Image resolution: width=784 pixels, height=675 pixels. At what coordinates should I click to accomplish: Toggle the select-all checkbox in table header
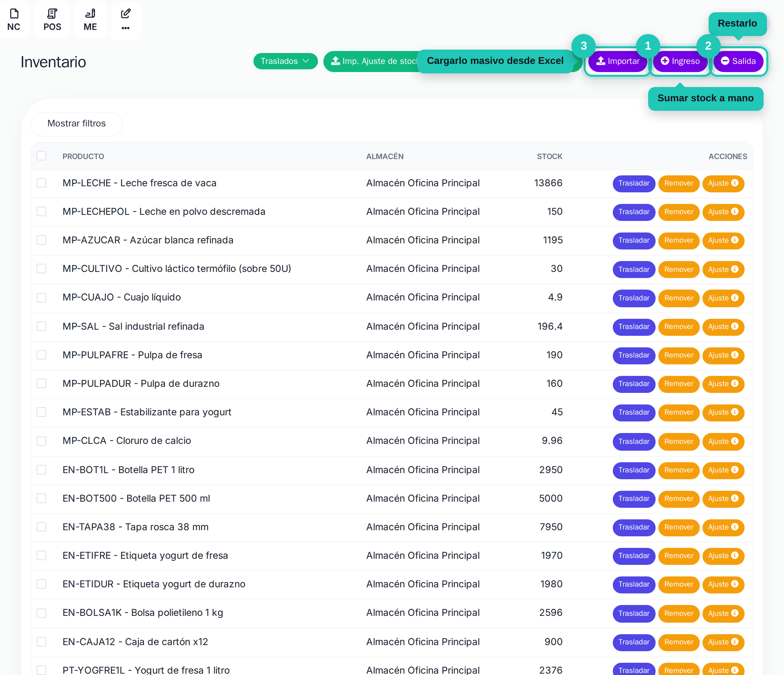tap(42, 156)
